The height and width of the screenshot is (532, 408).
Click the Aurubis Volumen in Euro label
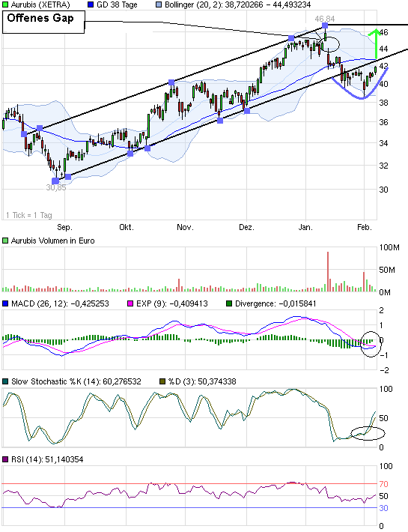coord(52,241)
